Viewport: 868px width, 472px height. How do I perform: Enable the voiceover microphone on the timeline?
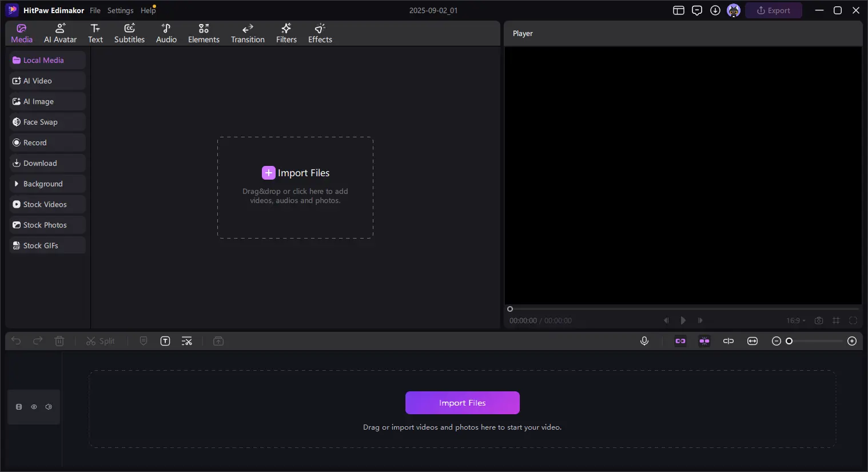click(x=644, y=340)
